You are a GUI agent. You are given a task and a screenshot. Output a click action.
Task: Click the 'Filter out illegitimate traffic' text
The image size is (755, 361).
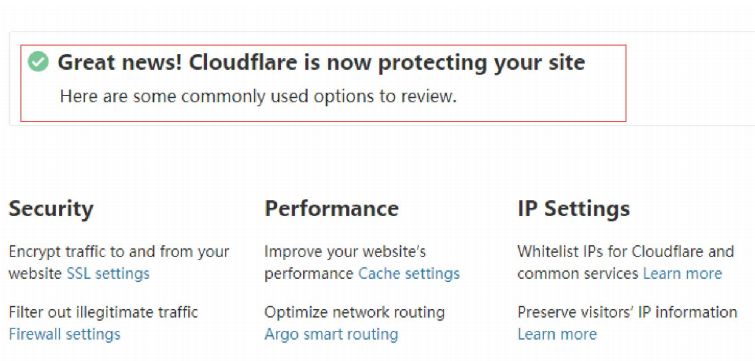[x=103, y=312]
